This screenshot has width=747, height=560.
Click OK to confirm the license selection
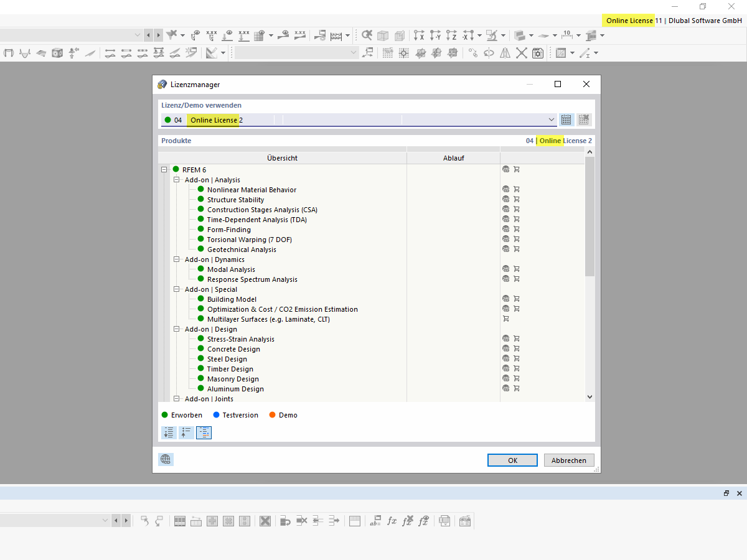click(512, 460)
